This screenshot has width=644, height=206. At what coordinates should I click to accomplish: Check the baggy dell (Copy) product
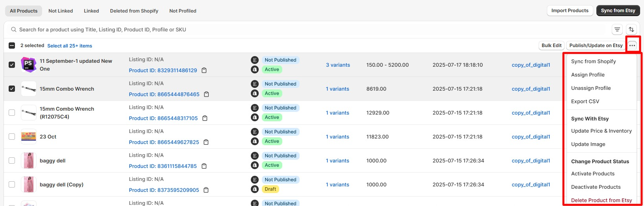pyautogui.click(x=12, y=184)
